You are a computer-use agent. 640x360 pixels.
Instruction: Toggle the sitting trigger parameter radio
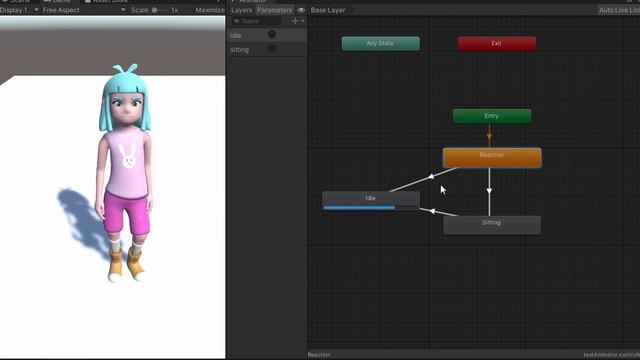[272, 49]
